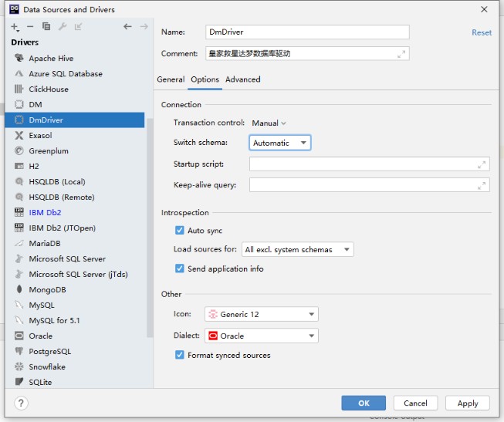504x422 pixels.
Task: Click the Forward arrow icon
Action: (144, 26)
